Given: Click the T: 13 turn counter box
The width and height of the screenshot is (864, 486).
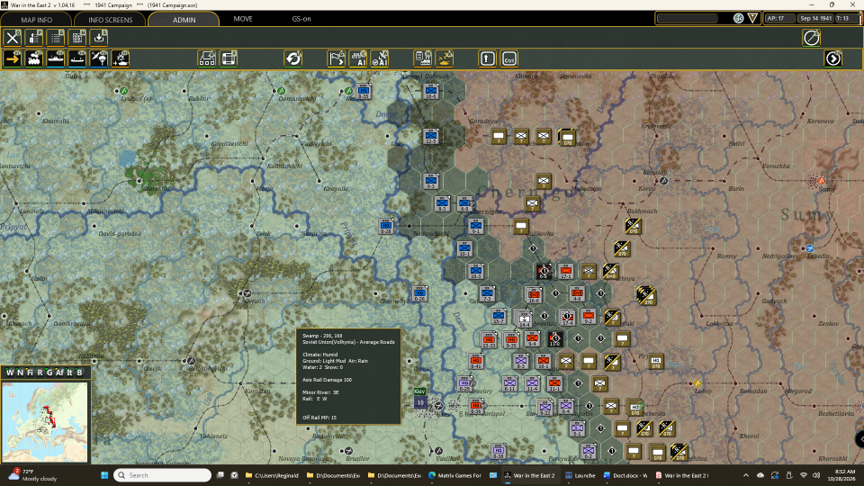Looking at the screenshot, I should tap(846, 18).
